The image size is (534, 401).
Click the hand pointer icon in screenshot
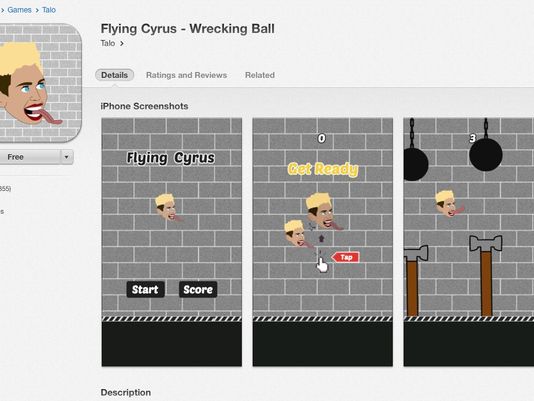(321, 265)
